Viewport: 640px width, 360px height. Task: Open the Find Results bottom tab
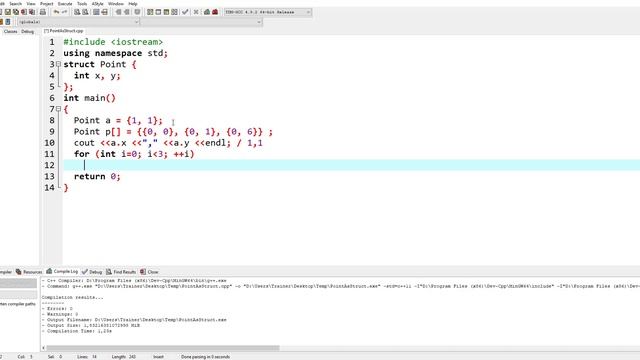(121, 272)
